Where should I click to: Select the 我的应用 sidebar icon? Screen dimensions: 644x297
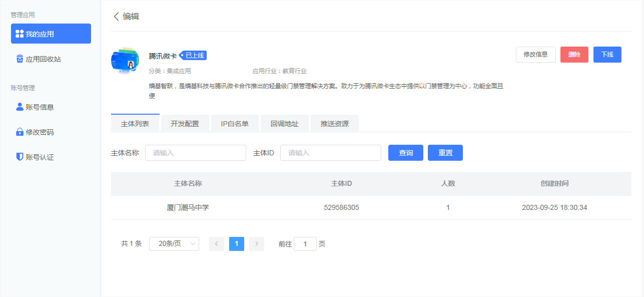click(x=20, y=34)
